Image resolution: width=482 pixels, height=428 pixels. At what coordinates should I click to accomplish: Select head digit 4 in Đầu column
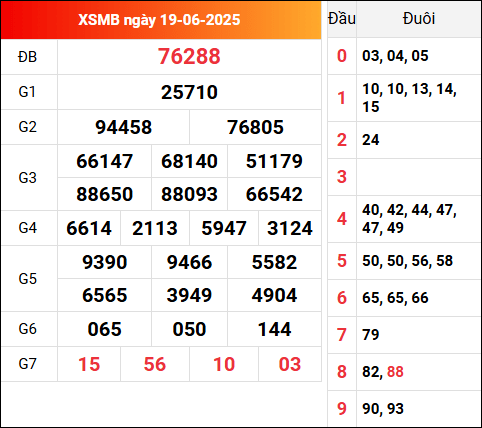342,219
